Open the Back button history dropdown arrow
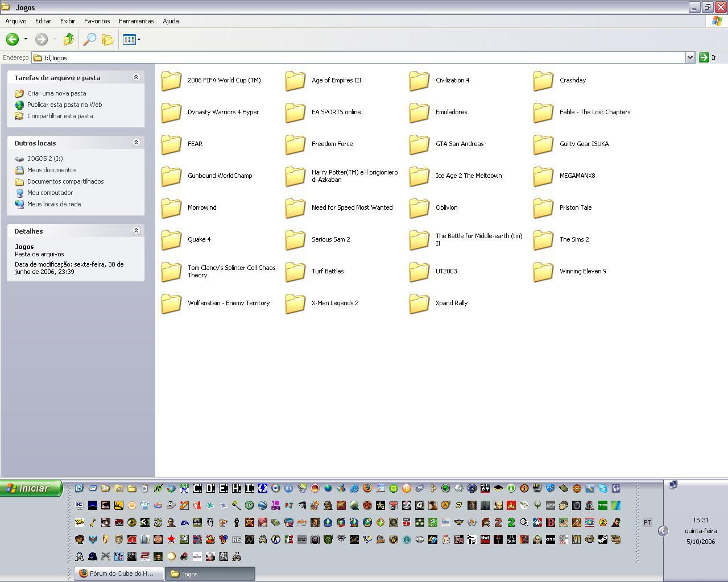Screen dimensions: 728x582 pos(26,39)
